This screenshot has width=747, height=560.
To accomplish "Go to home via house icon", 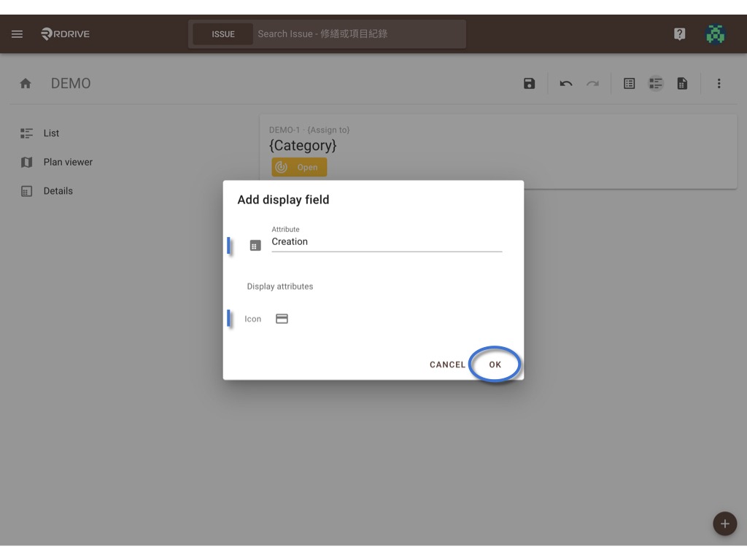I will coord(26,84).
